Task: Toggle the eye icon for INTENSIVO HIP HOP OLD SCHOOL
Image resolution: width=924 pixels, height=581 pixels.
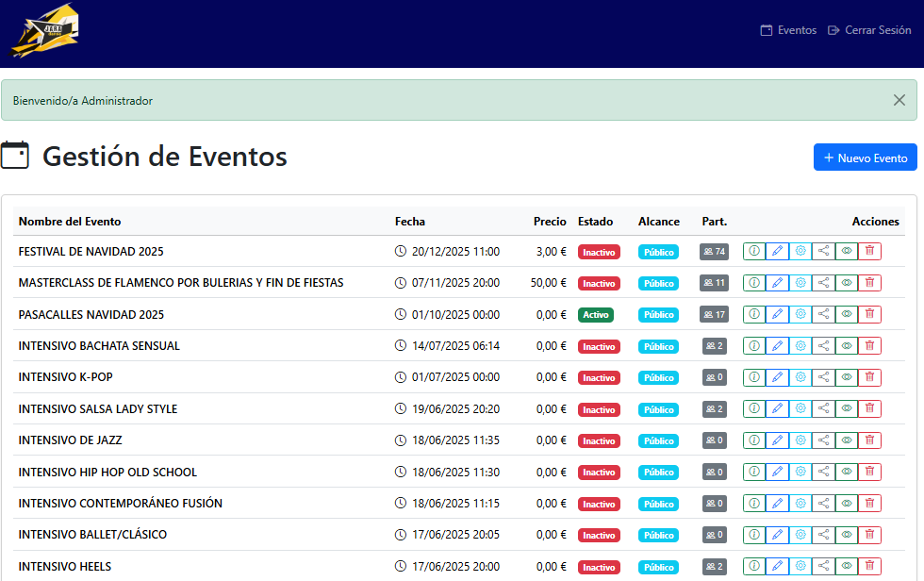Action: [x=847, y=472]
